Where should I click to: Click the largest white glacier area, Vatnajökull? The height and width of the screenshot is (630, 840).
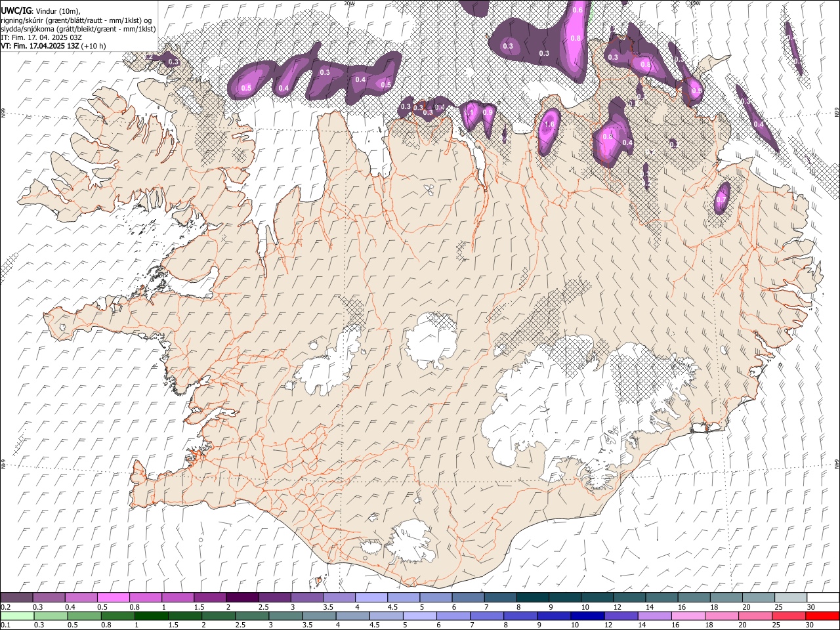pos(577,407)
